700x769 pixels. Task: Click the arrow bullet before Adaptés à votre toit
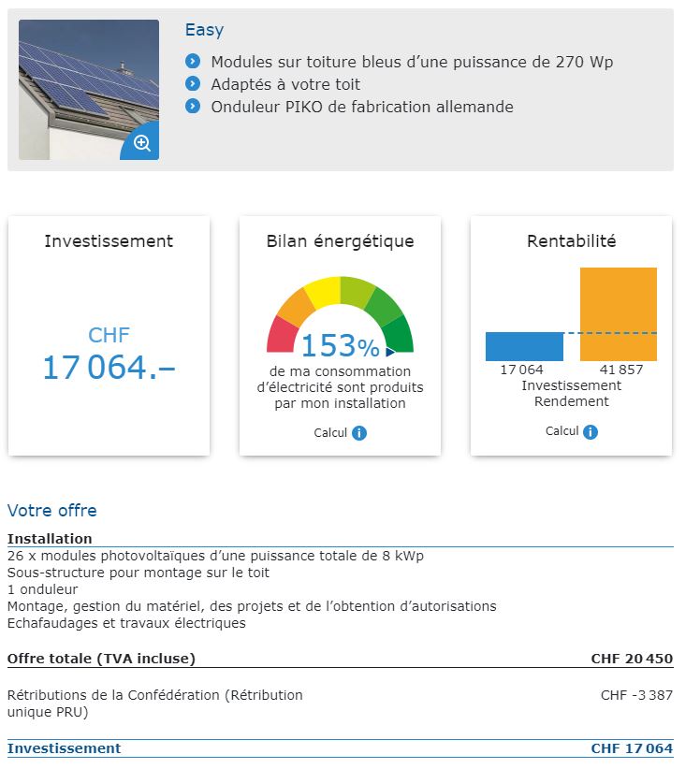(193, 84)
